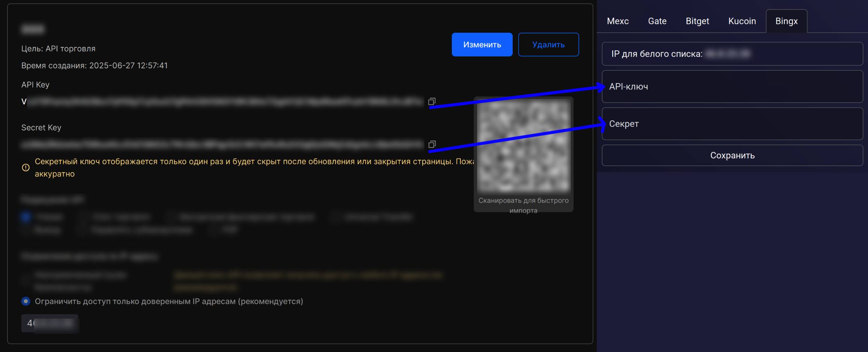Switch to the Mexc tab
The height and width of the screenshot is (352, 868).
(x=618, y=21)
